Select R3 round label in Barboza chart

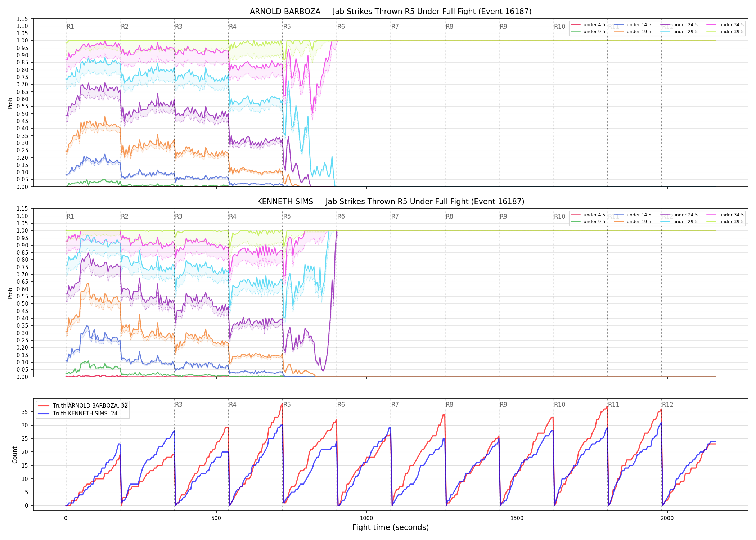coord(179,27)
